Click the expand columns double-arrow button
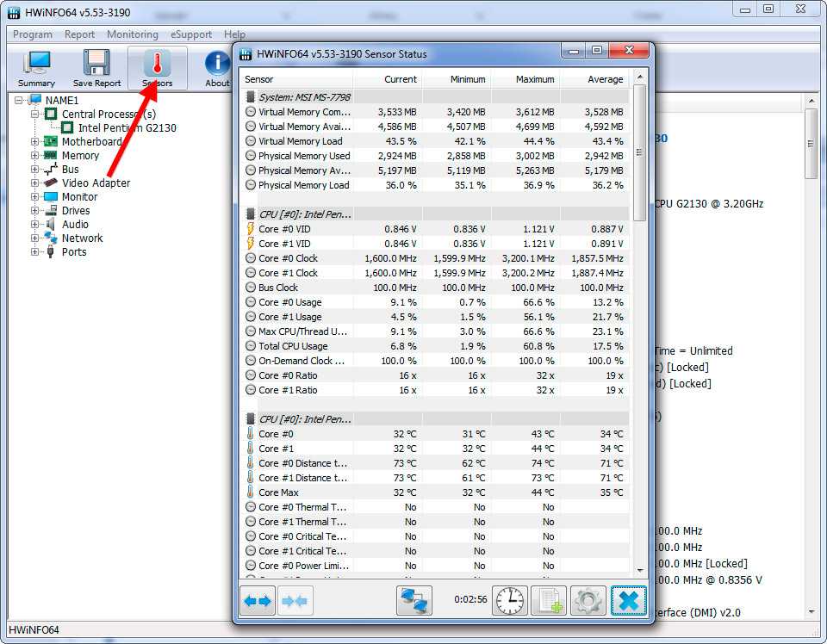Image resolution: width=827 pixels, height=644 pixels. (258, 601)
